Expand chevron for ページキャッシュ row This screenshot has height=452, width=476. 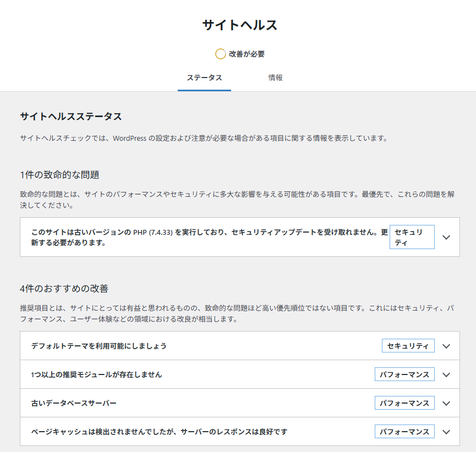(446, 432)
